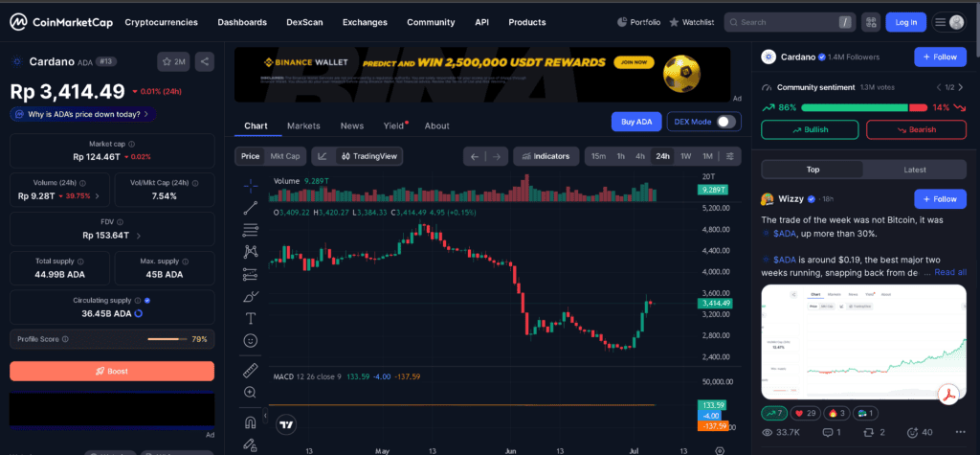Click the CoinMarketCap logo

pos(60,23)
